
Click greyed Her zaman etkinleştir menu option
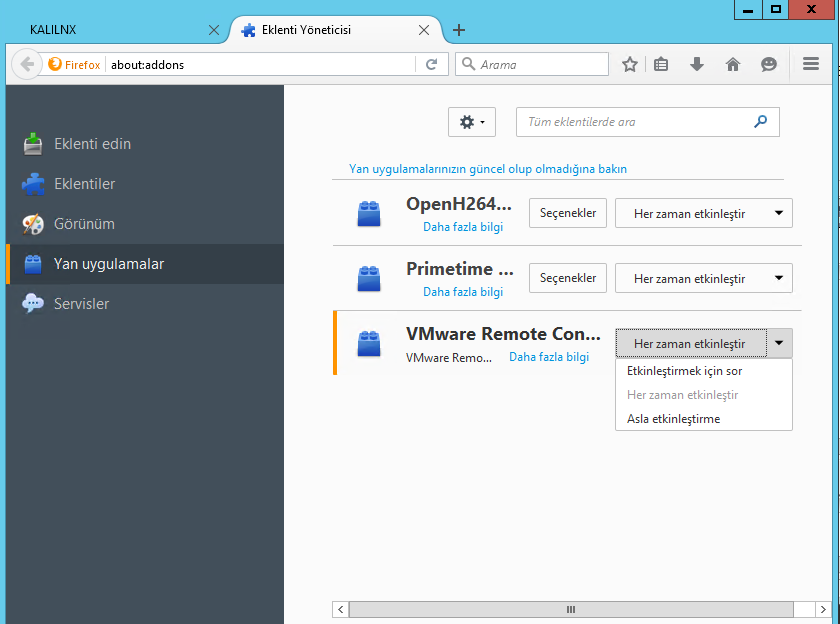703,395
